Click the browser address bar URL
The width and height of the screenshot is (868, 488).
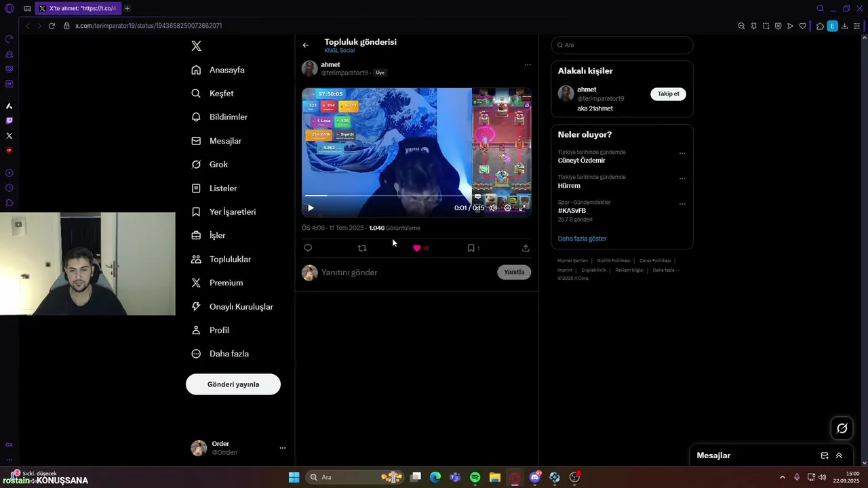[x=149, y=26]
